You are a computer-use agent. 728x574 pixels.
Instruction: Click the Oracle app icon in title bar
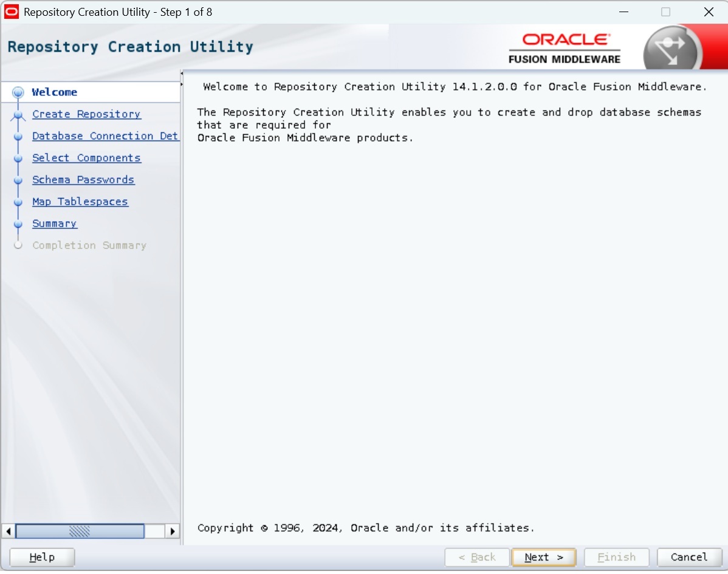11,12
